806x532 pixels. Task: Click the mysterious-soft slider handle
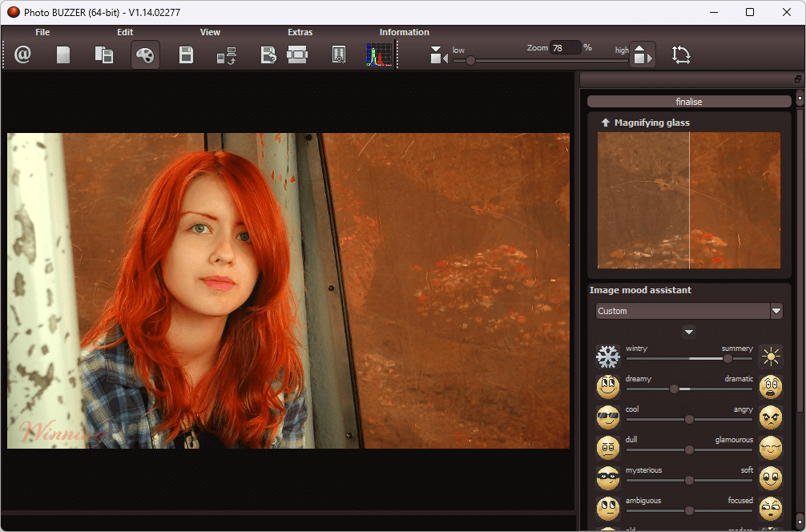coord(689,480)
